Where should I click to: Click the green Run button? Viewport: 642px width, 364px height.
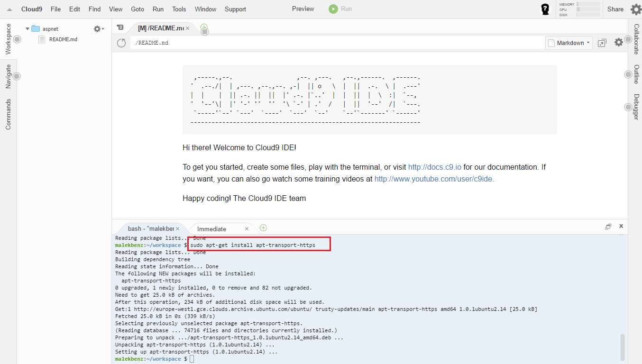(340, 9)
